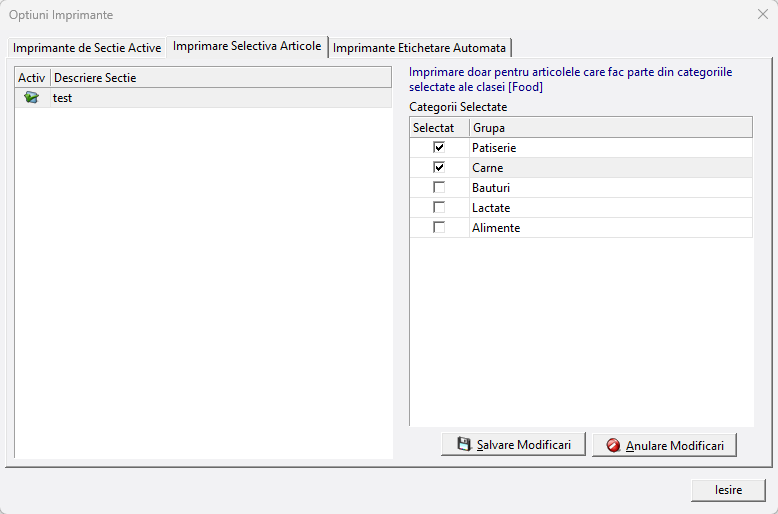Screen dimensions: 778x514
Task: Select the 'Lactate' group name
Action: pyautogui.click(x=491, y=208)
